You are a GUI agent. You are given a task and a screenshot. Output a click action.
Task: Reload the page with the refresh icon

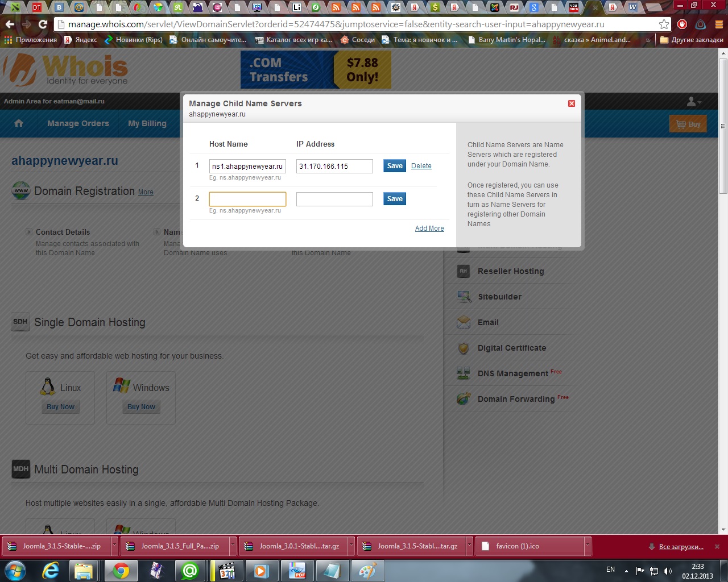coord(43,24)
